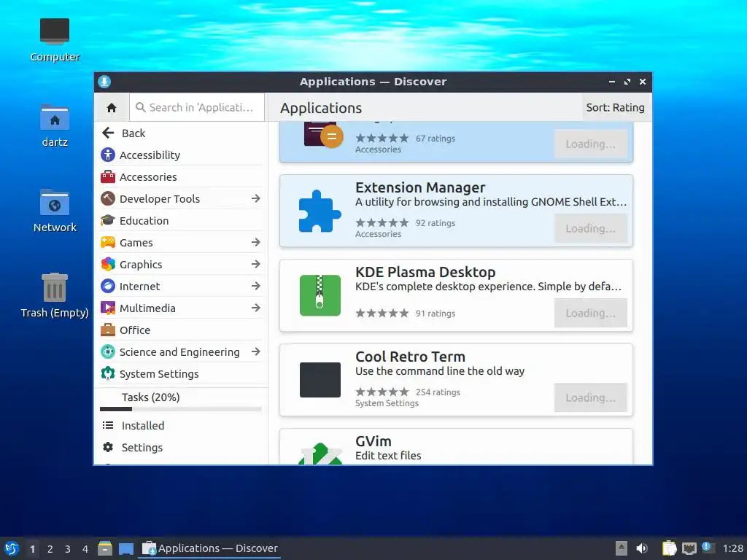
Task: Expand Games subcategories arrow
Action: (256, 242)
